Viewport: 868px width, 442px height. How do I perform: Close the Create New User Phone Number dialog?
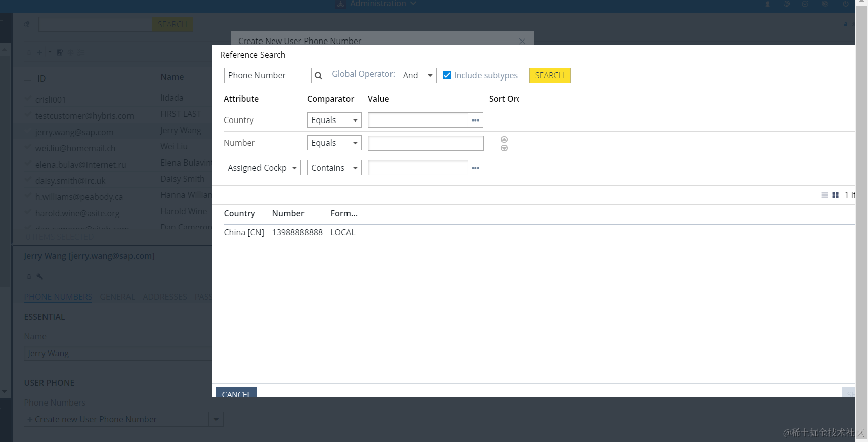coord(522,41)
